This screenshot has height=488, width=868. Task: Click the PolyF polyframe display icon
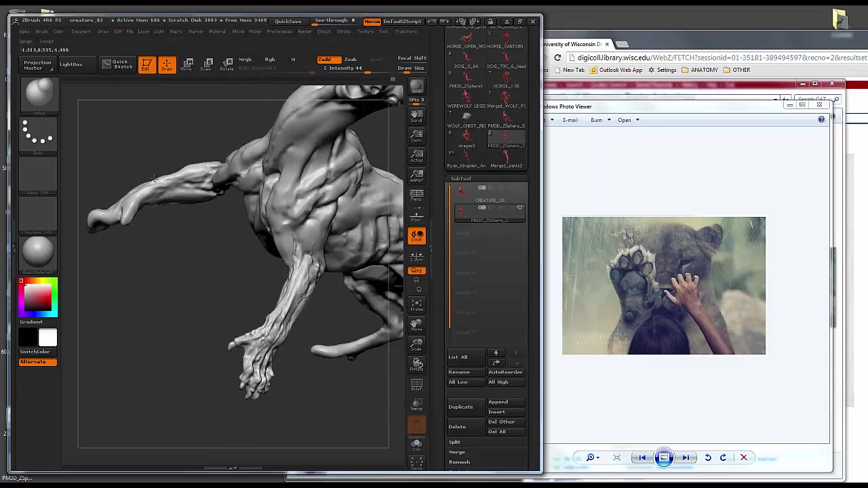pyautogui.click(x=416, y=385)
